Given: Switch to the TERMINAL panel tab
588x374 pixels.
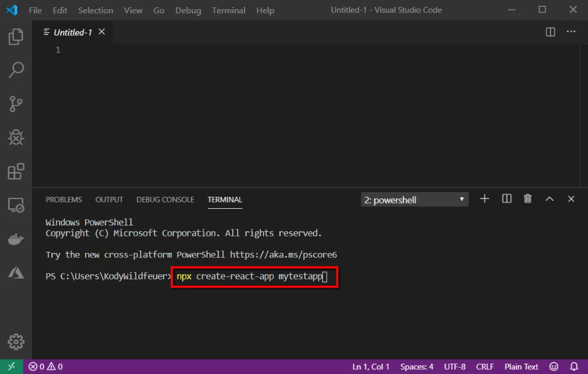Looking at the screenshot, I should click(x=225, y=200).
